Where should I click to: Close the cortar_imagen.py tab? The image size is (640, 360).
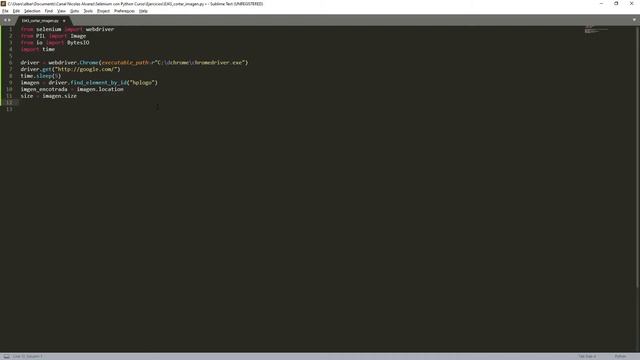pos(64,20)
